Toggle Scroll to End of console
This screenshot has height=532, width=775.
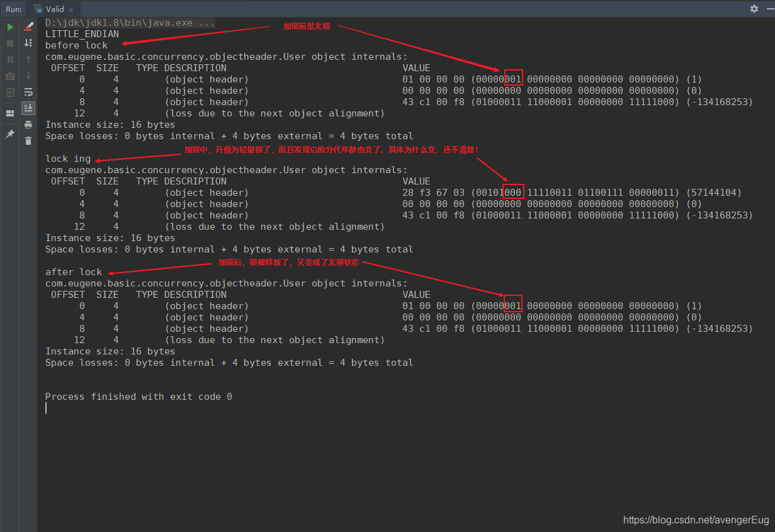[28, 108]
